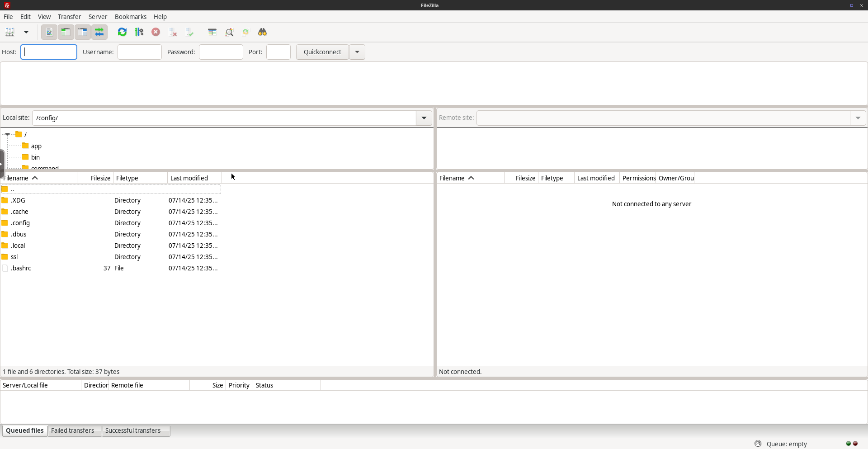Click into the Port field

(278, 52)
